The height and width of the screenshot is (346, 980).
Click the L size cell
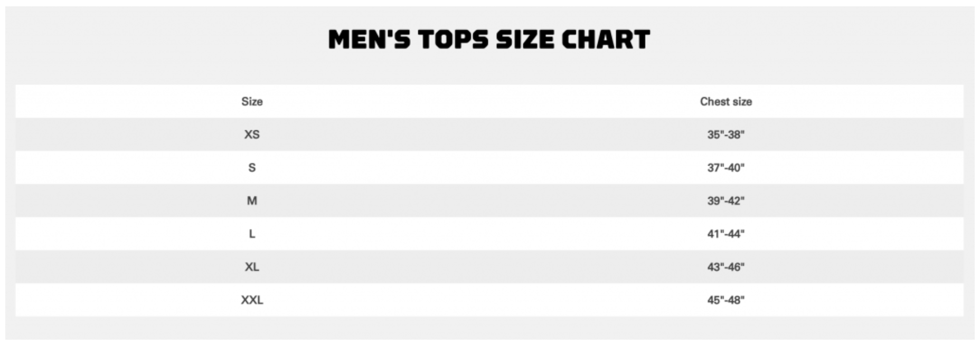pyautogui.click(x=252, y=234)
